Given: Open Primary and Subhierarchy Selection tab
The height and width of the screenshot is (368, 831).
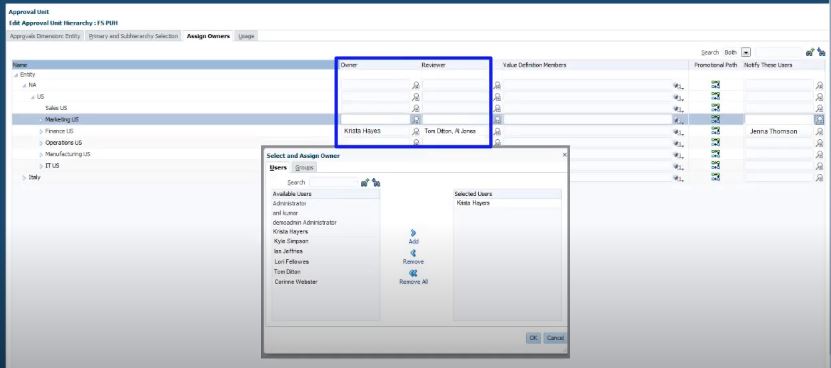Looking at the screenshot, I should click(133, 36).
